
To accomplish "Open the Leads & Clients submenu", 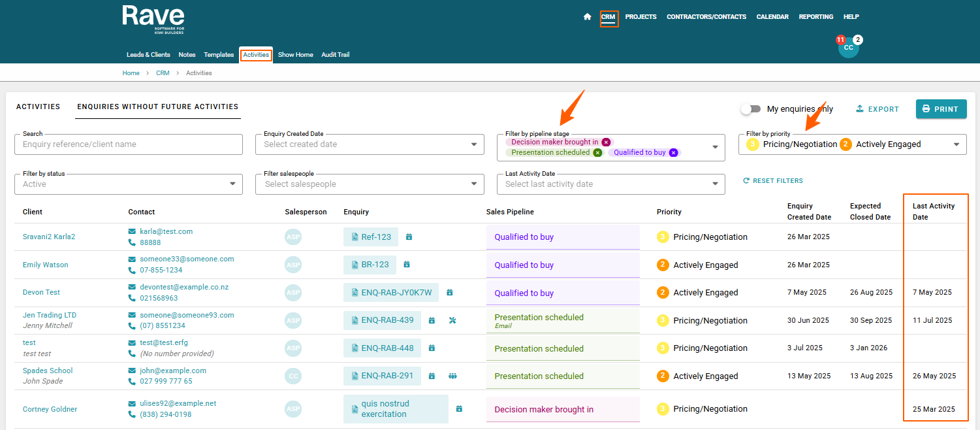I will [x=148, y=55].
